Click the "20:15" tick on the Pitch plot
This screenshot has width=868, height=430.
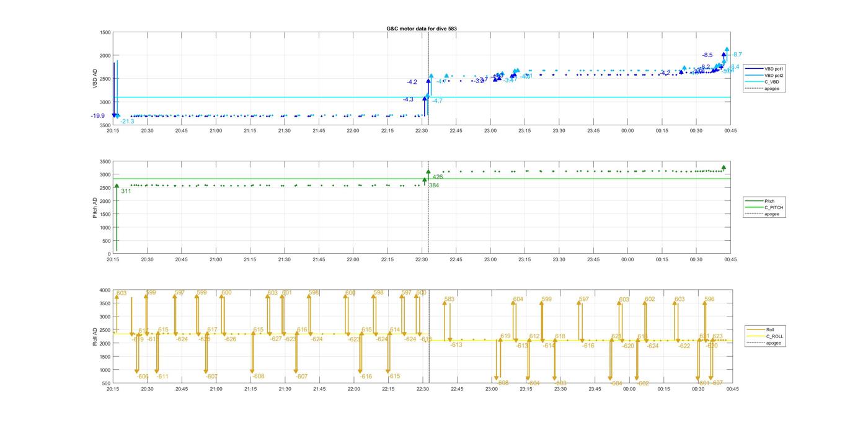(113, 259)
